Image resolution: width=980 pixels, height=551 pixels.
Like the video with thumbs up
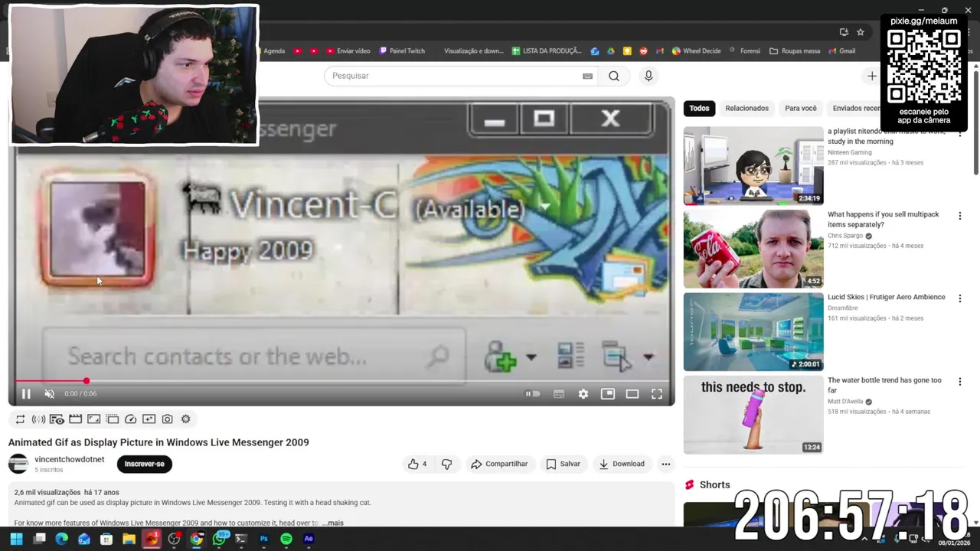click(417, 464)
